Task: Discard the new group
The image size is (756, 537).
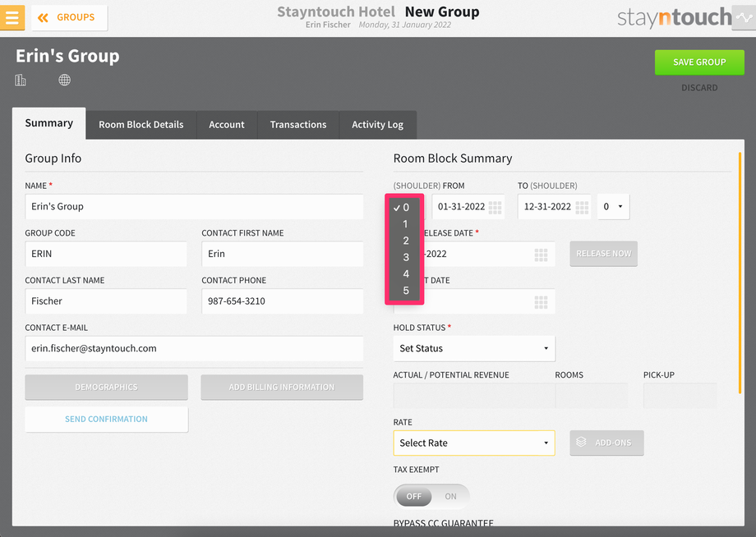Action: tap(699, 88)
